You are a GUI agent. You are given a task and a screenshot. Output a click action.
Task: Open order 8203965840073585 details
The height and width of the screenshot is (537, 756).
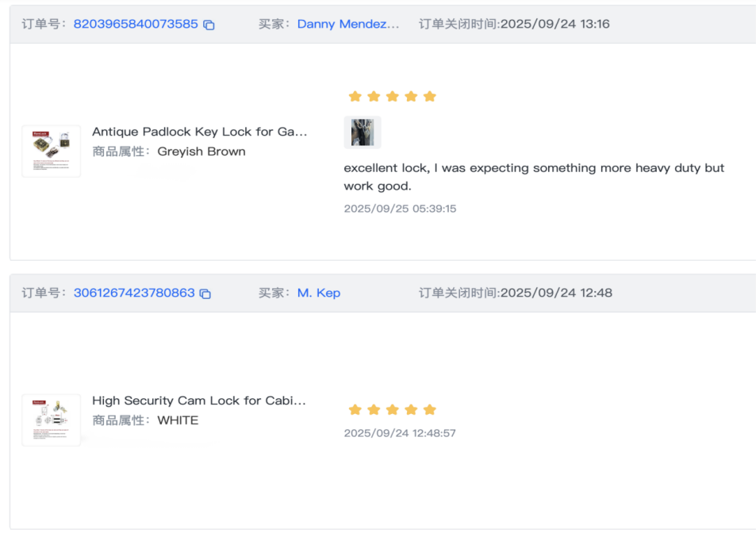pos(136,24)
